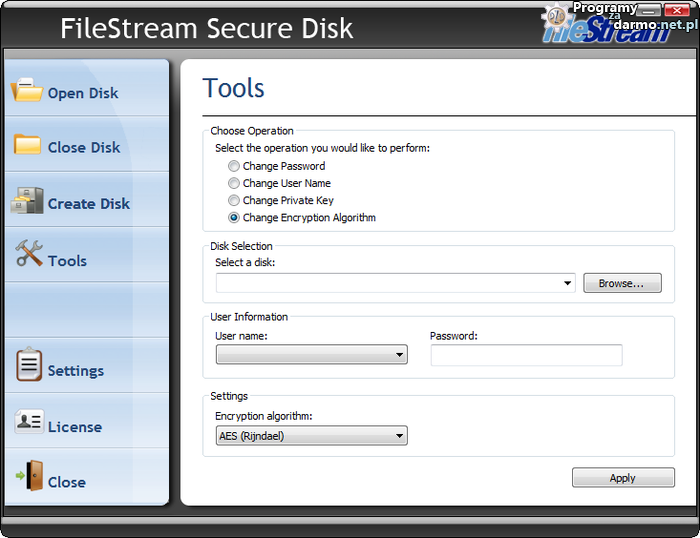The height and width of the screenshot is (538, 700).
Task: Click the Tools wrench and screwdriver icon
Action: coord(28,254)
